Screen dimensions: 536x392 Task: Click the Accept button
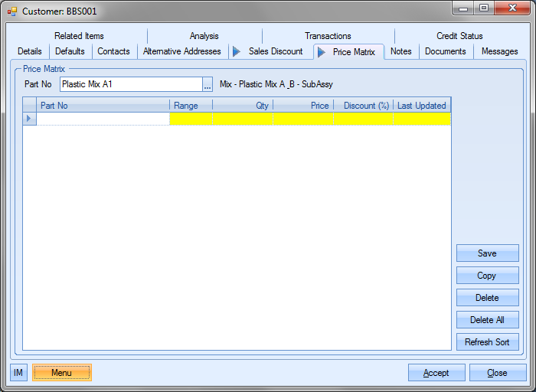point(436,373)
